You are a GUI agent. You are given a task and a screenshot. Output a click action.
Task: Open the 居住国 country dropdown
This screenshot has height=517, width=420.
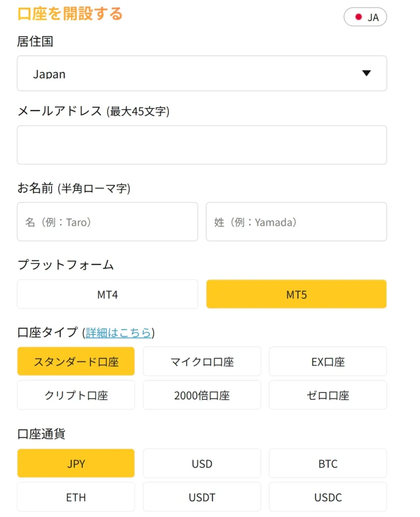[x=202, y=73]
